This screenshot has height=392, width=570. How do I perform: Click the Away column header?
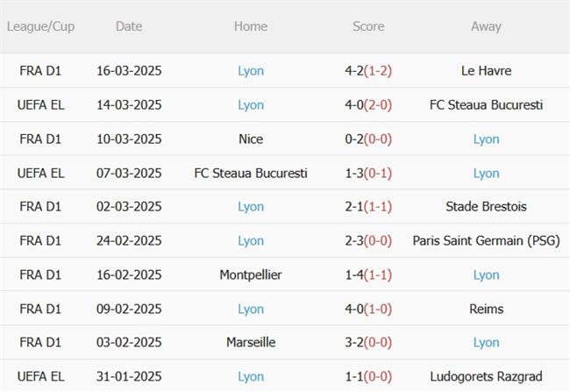point(486,26)
